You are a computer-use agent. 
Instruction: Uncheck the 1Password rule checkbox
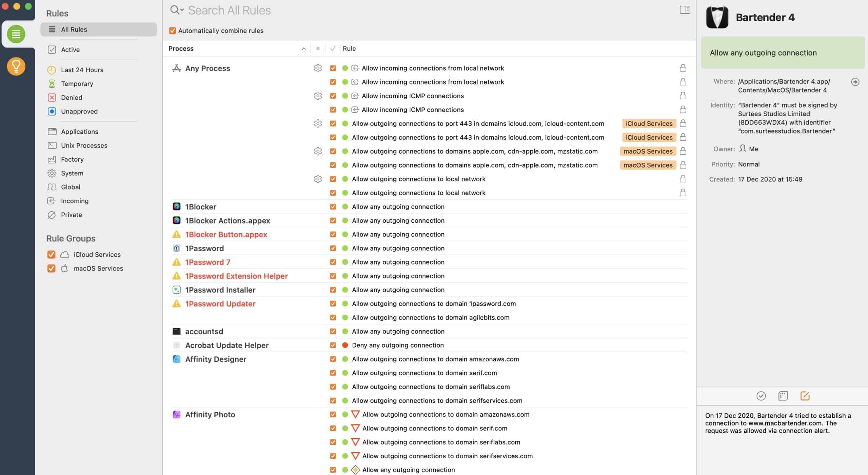(333, 248)
